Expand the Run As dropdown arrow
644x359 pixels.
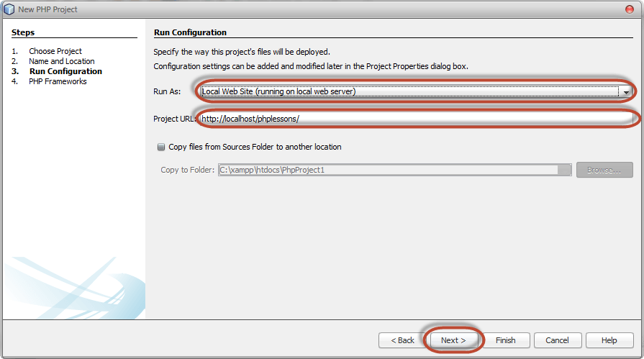(x=626, y=92)
